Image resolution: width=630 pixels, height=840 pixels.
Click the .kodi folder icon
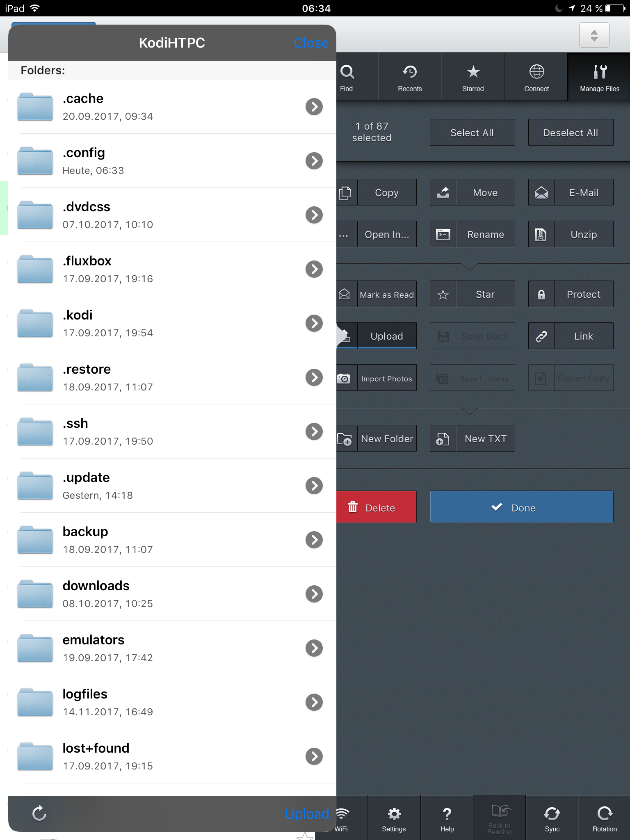(x=35, y=323)
